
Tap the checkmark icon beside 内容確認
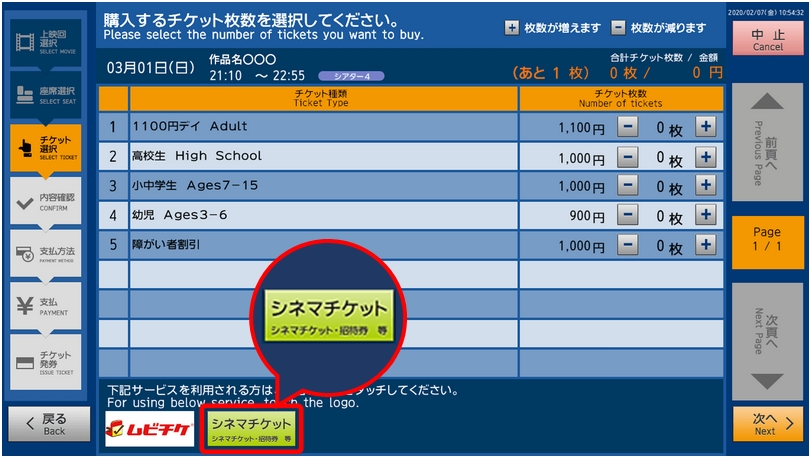(25, 203)
